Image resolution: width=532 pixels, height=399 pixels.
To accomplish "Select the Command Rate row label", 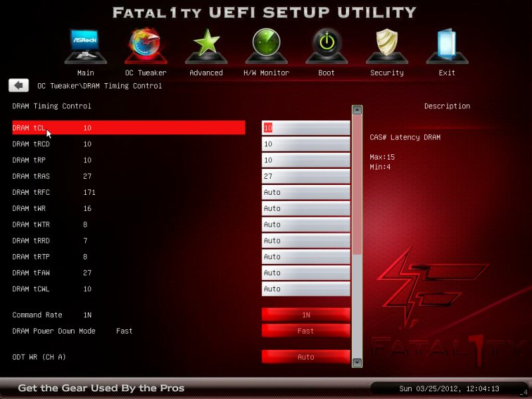I will pos(37,315).
